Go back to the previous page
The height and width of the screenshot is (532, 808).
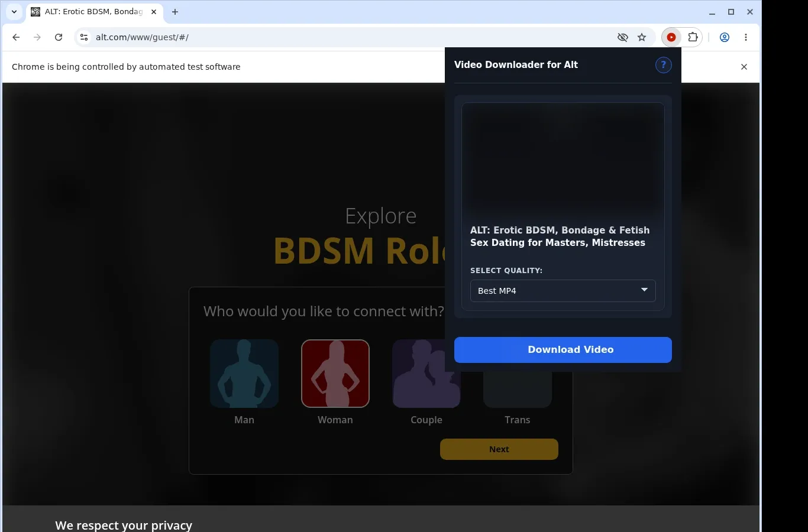click(16, 37)
